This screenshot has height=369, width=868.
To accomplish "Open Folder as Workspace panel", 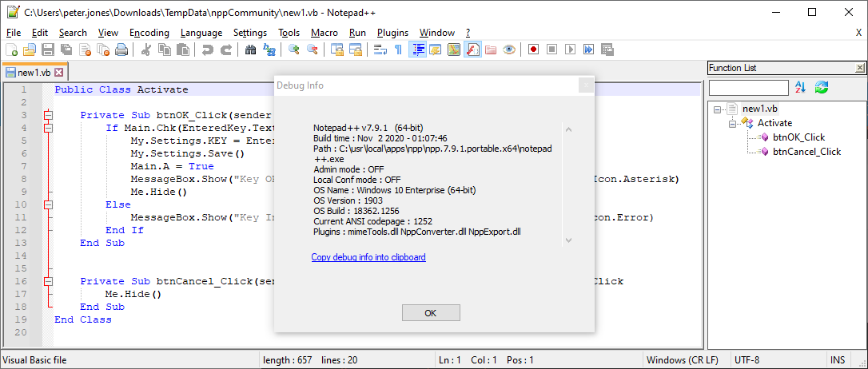I will (491, 50).
